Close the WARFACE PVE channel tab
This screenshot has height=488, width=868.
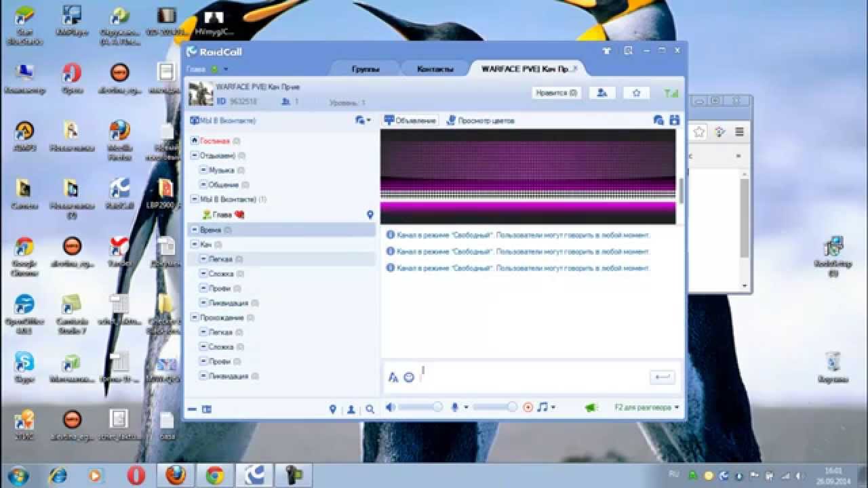[x=576, y=68]
